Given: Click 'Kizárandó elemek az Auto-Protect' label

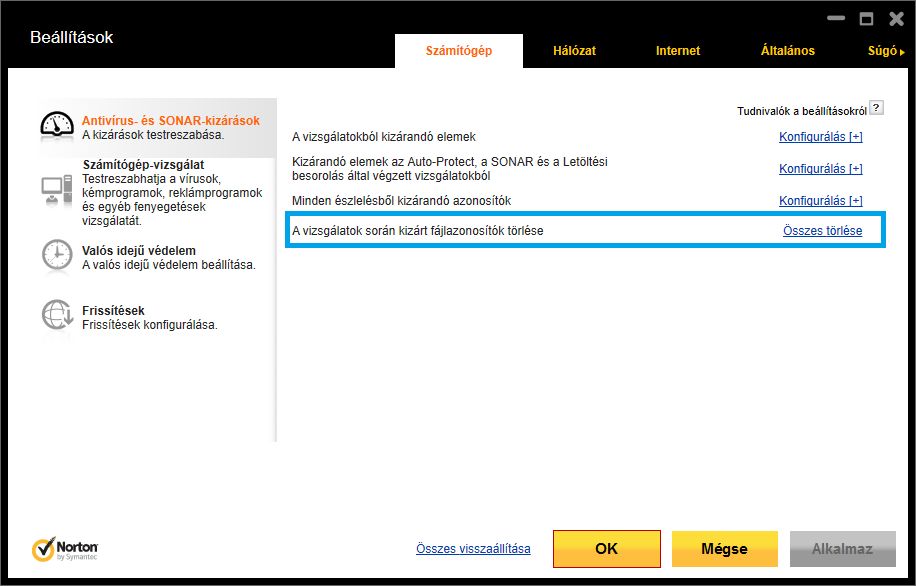Looking at the screenshot, I should coord(450,169).
